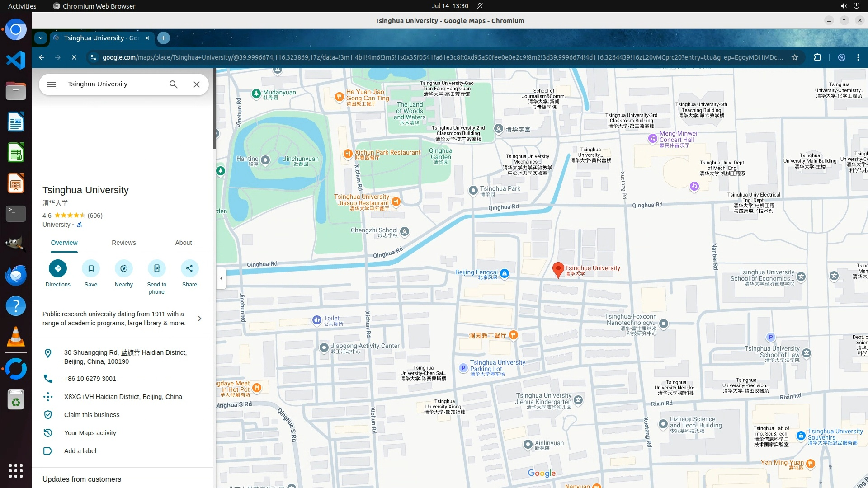Click the Nearby search icon
Screen dimensions: 868x488
(124, 268)
